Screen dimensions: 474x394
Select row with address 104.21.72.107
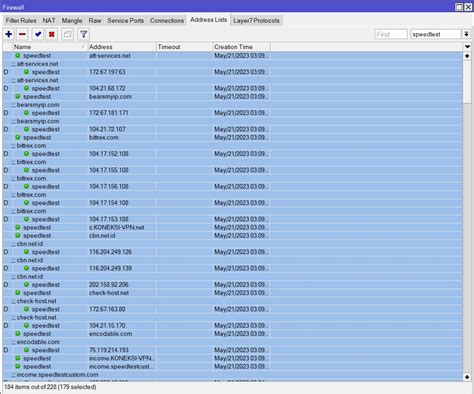(232, 129)
